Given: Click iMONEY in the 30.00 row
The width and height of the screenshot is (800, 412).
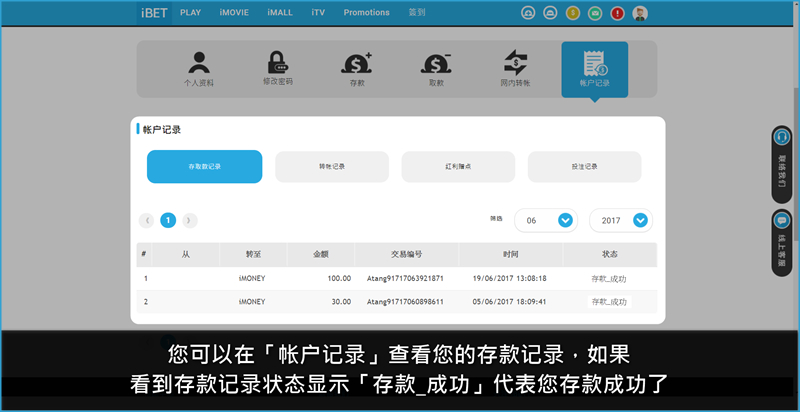Looking at the screenshot, I should 252,301.
